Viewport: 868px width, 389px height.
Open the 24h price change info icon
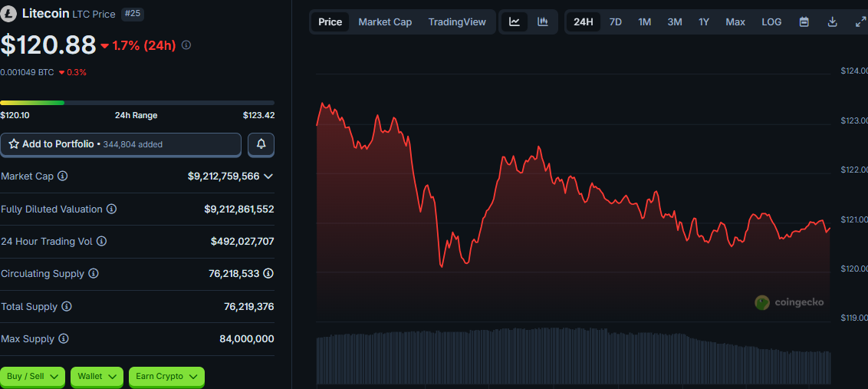[x=186, y=45]
